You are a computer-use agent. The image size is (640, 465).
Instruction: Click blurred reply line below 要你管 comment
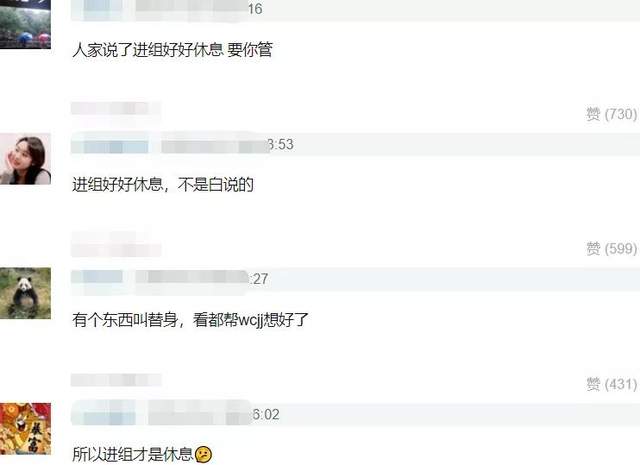coord(116,109)
